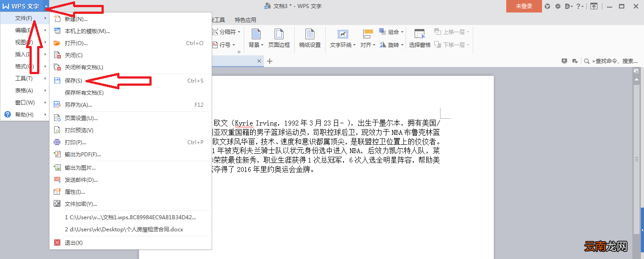Expand 帮助(H) submenu item

25,115
